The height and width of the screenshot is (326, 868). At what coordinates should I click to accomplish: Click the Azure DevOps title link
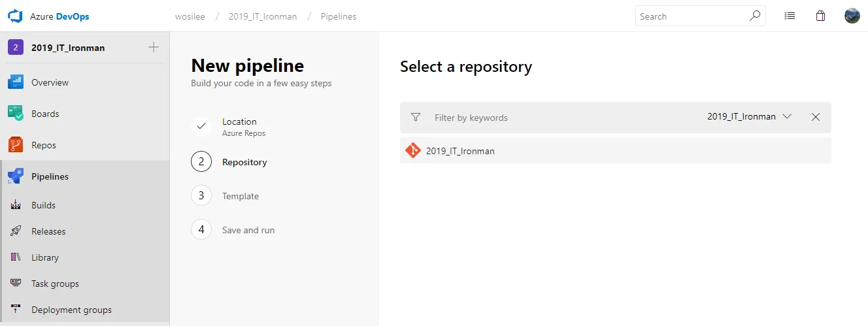[59, 16]
